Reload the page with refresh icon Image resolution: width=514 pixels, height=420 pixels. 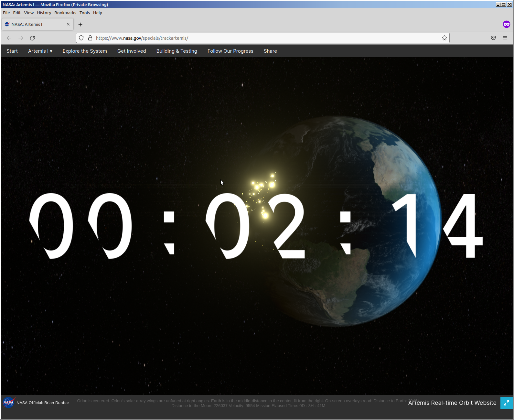[x=32, y=38]
